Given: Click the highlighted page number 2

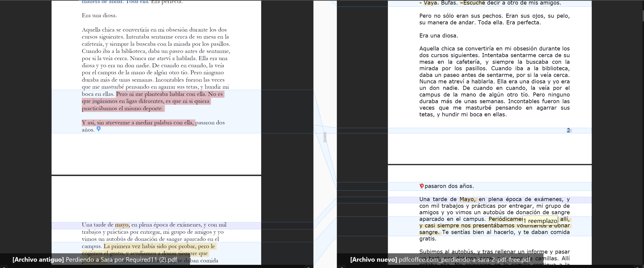Looking at the screenshot, I should tap(568, 130).
